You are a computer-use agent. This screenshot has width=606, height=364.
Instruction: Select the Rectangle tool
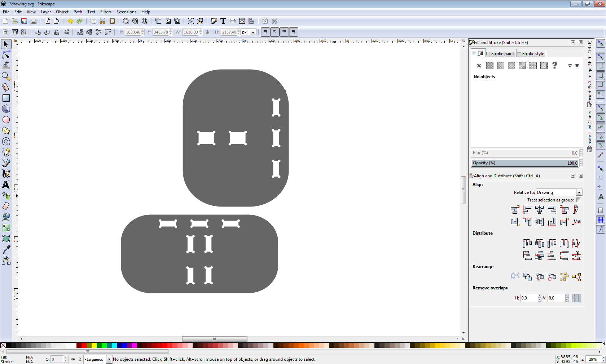point(6,98)
